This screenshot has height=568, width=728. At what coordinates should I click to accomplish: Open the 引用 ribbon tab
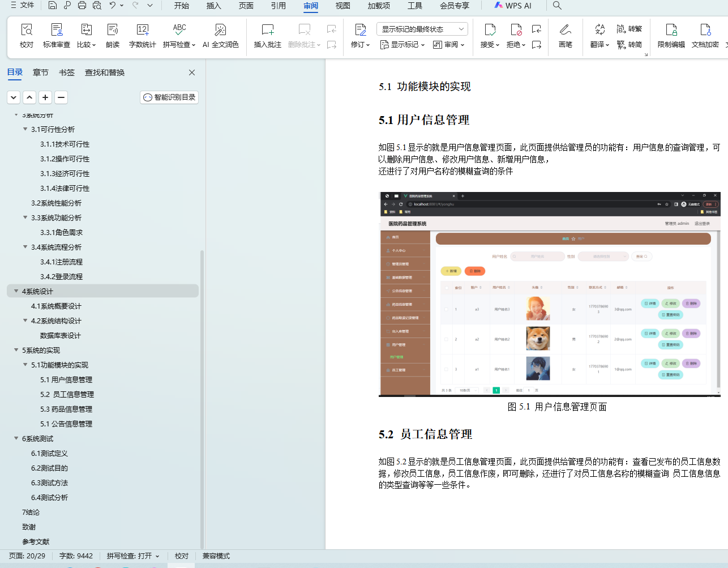click(279, 6)
